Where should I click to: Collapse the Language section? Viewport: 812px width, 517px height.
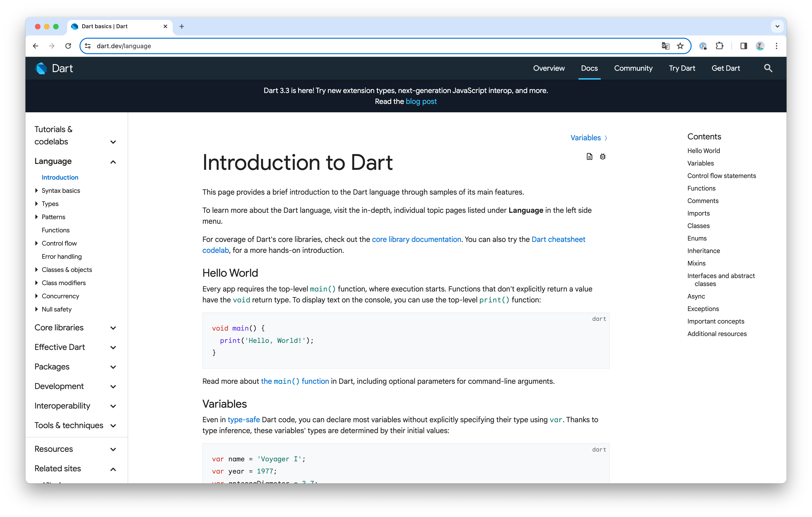click(75, 161)
